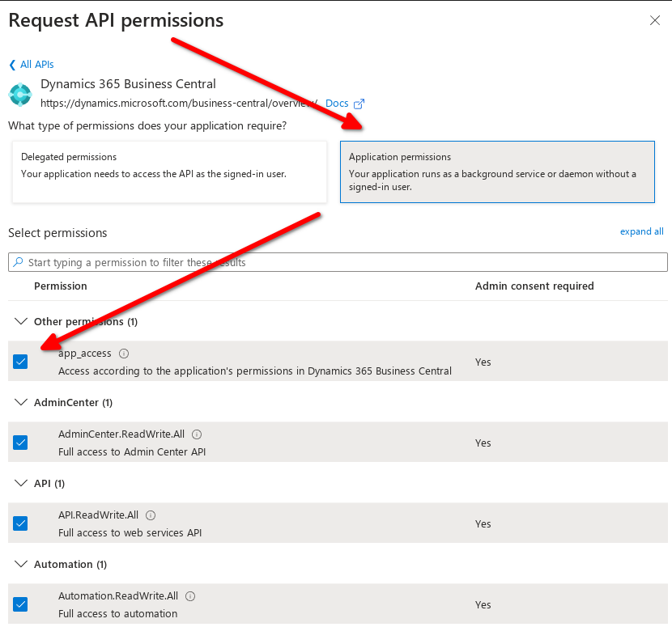
Task: Click the back chevron beside All APIs
Action: click(12, 65)
